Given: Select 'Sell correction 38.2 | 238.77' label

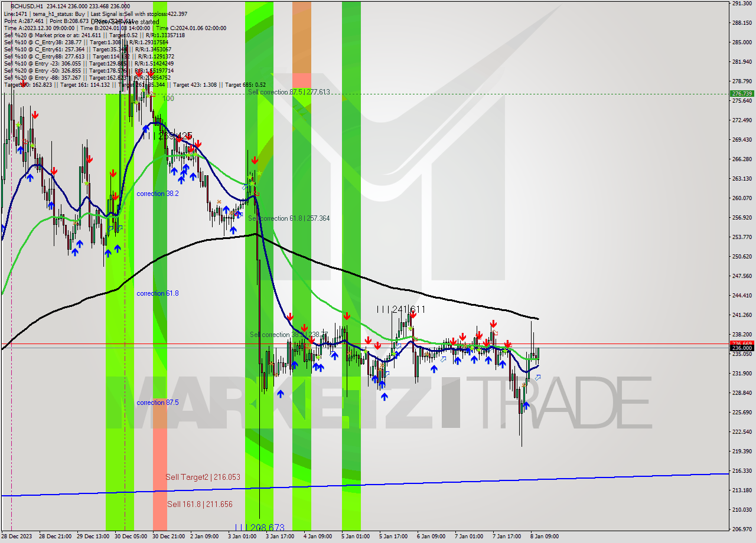Looking at the screenshot, I should click(x=288, y=335).
